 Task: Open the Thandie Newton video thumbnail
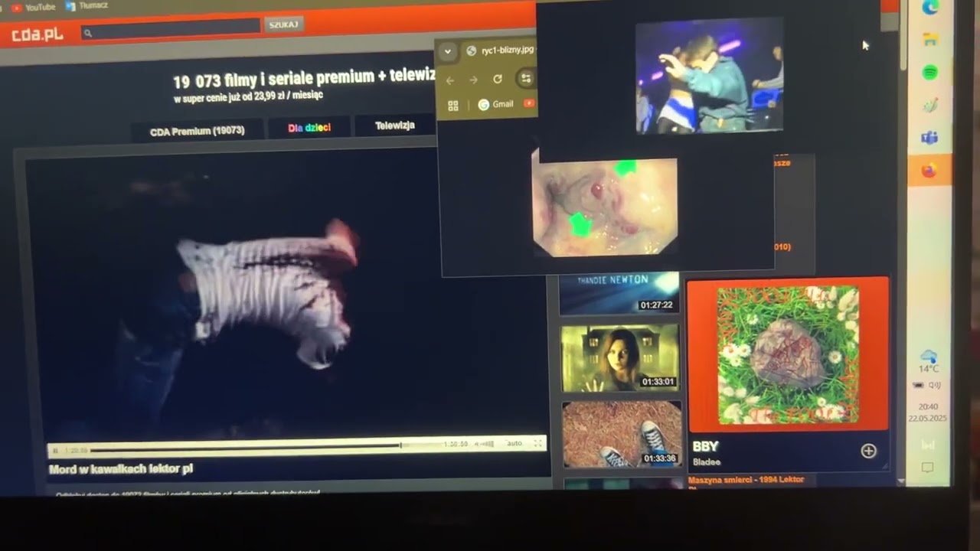(619, 292)
